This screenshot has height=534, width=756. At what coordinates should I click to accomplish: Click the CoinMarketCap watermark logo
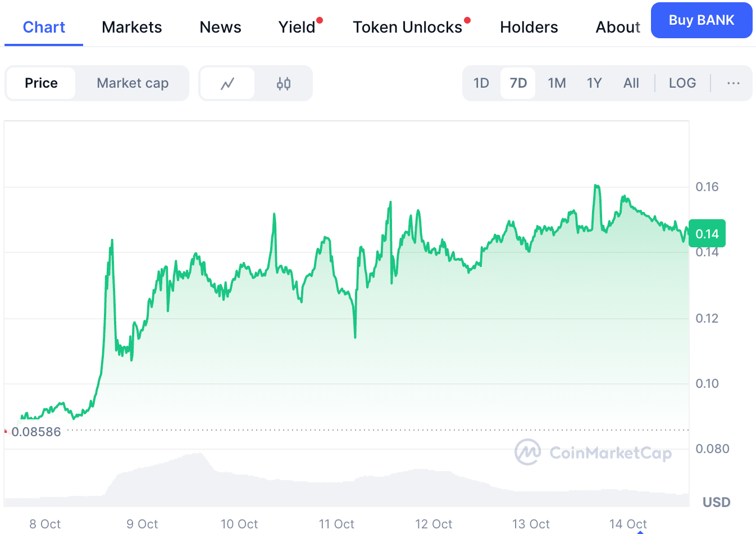pyautogui.click(x=593, y=452)
